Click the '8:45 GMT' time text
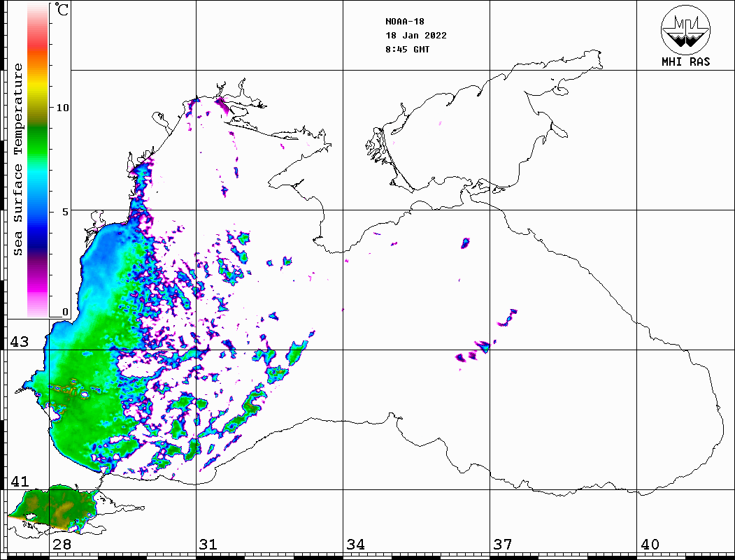 click(408, 50)
